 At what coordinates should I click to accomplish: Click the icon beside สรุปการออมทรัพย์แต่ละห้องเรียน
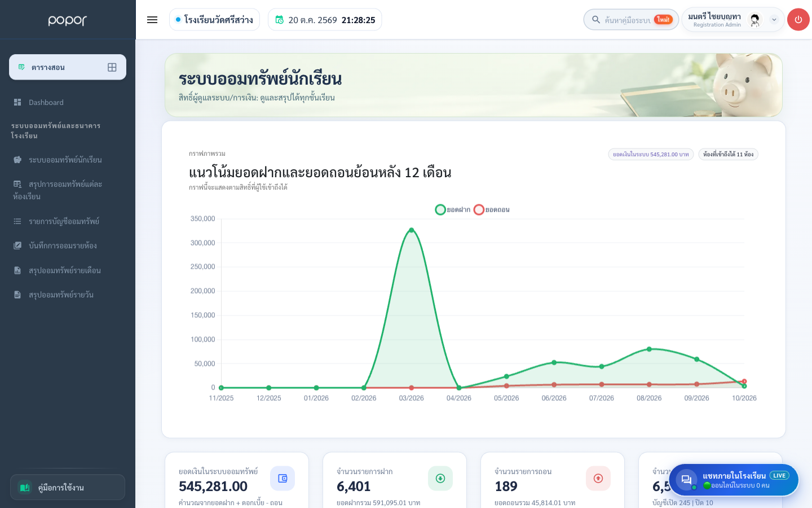(17, 184)
